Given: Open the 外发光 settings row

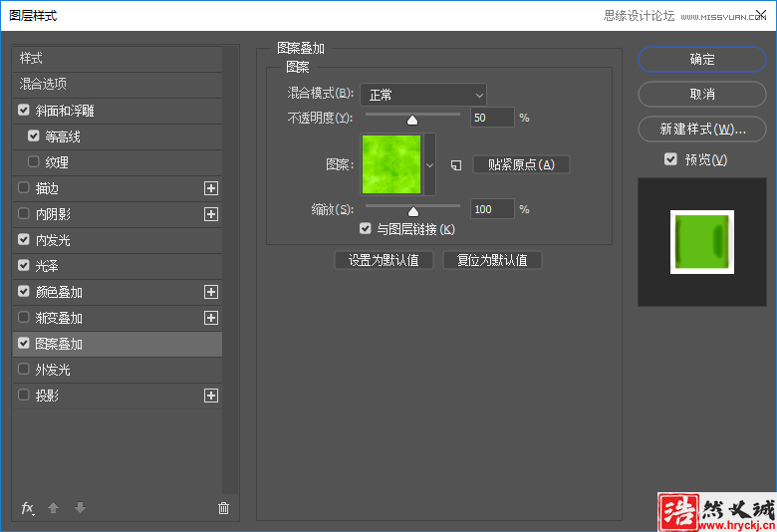Looking at the screenshot, I should point(118,370).
